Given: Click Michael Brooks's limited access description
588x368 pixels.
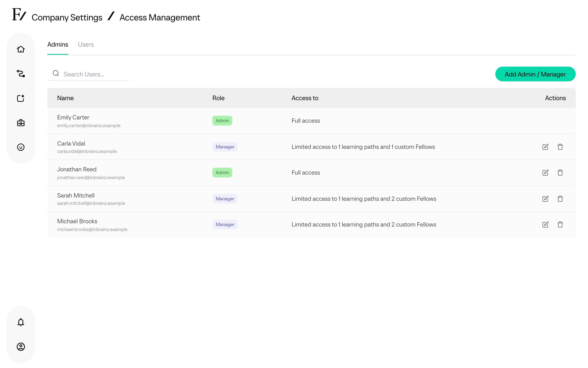Looking at the screenshot, I should pyautogui.click(x=364, y=225).
